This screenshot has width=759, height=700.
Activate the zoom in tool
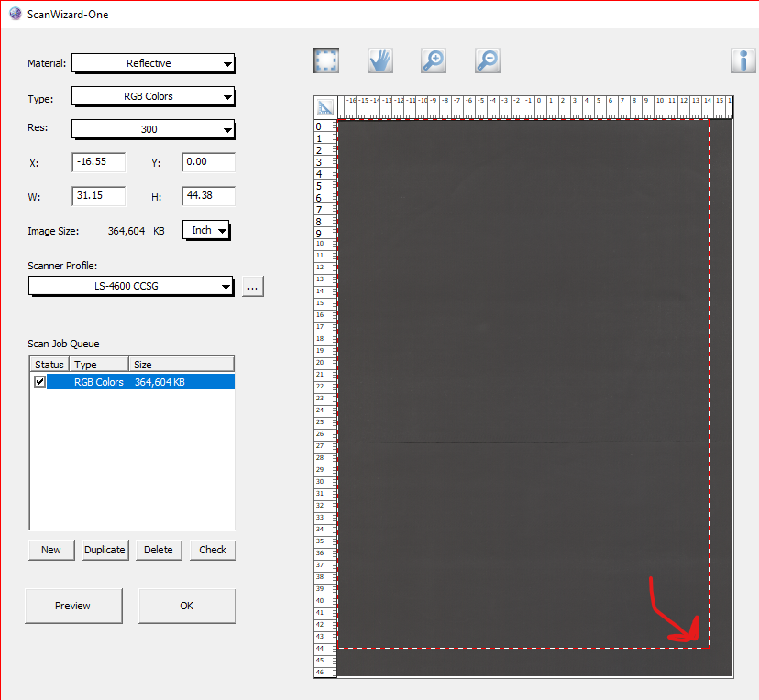[433, 60]
